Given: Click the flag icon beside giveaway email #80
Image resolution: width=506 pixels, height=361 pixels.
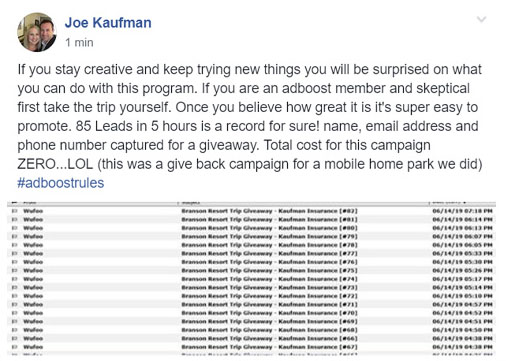Looking at the screenshot, I should coord(14,228).
